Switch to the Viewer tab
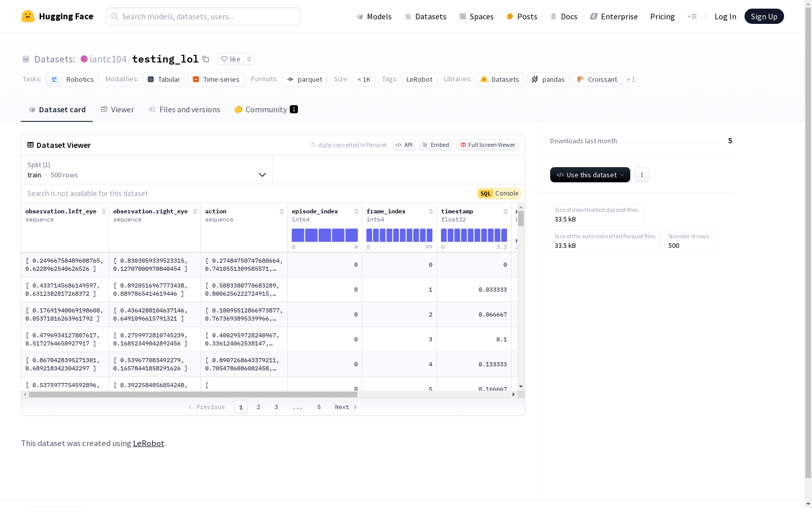The width and height of the screenshot is (812, 508). (117, 110)
